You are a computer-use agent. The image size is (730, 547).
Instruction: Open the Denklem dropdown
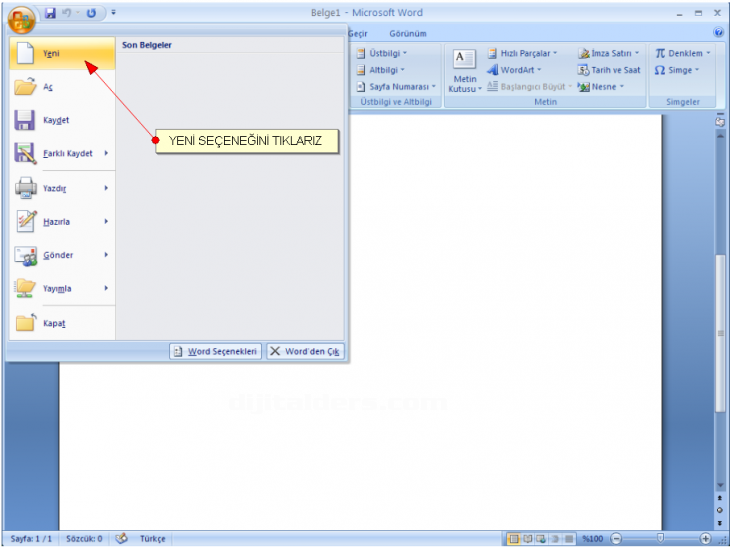pos(683,53)
